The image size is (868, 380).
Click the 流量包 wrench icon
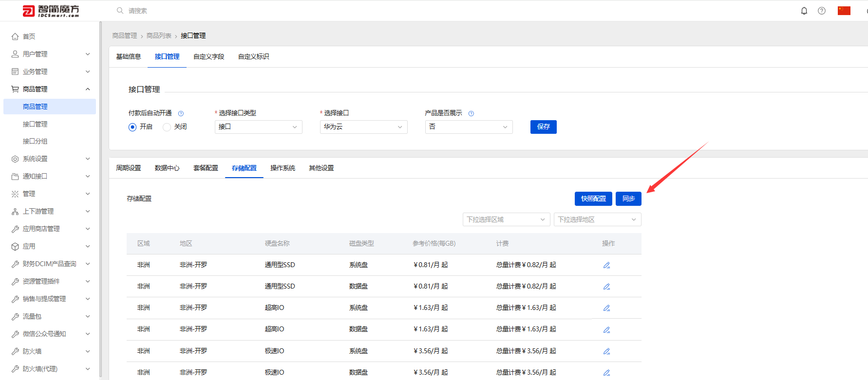15,317
